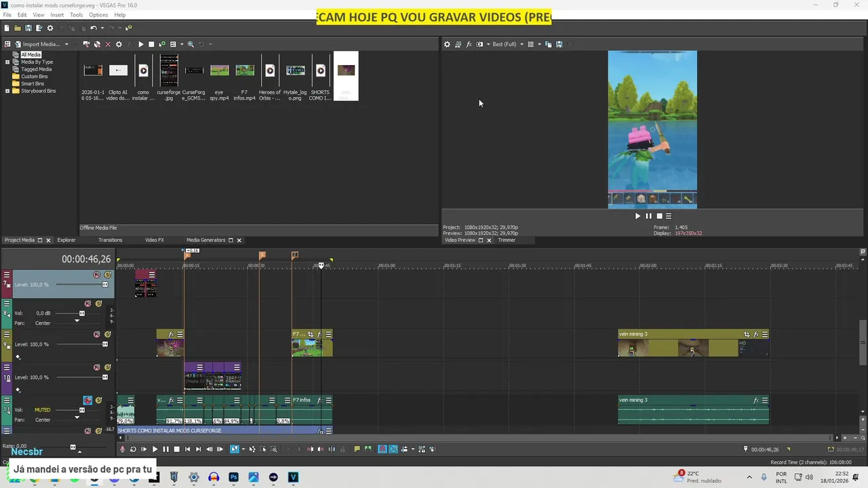
Task: Open event FX on vein mining 3 video clip
Action: [x=755, y=334]
